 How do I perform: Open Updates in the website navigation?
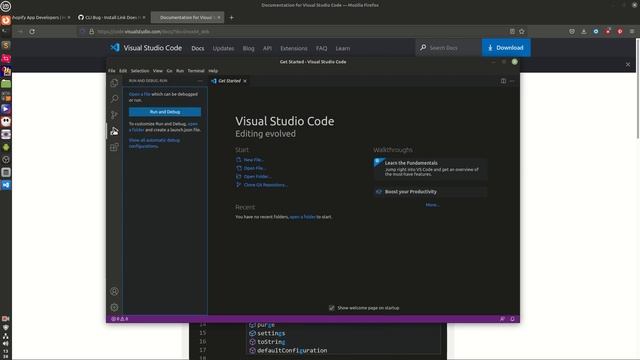click(x=223, y=48)
